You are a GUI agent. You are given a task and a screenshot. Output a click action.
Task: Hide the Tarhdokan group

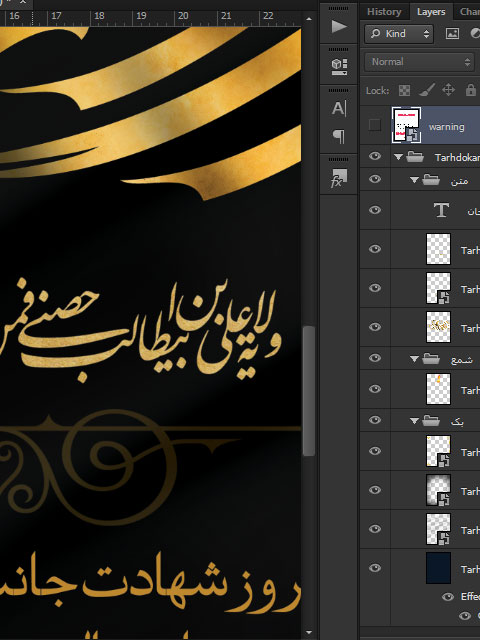(375, 156)
